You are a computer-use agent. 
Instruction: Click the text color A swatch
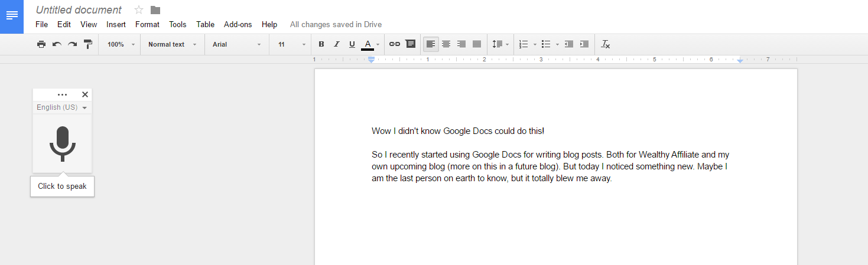(368, 44)
